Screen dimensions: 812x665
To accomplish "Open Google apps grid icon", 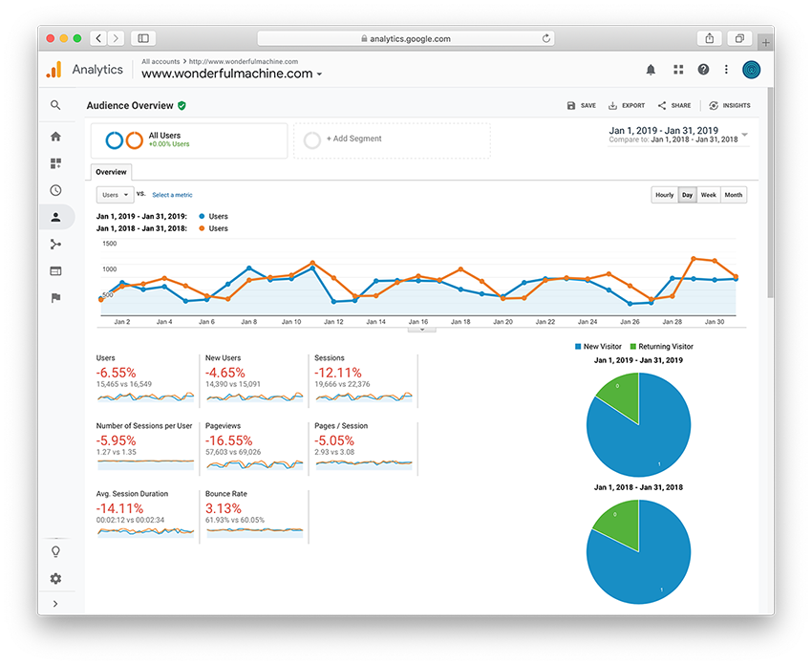I will pos(678,70).
